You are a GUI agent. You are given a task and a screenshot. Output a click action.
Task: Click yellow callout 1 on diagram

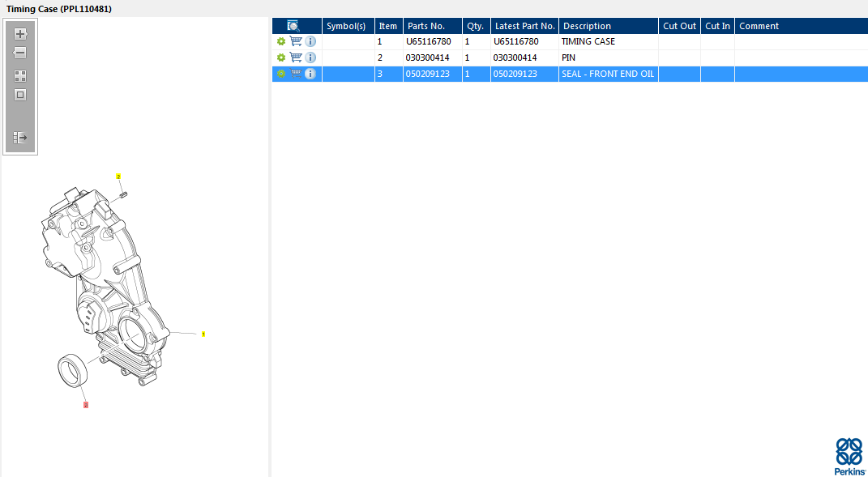point(203,334)
